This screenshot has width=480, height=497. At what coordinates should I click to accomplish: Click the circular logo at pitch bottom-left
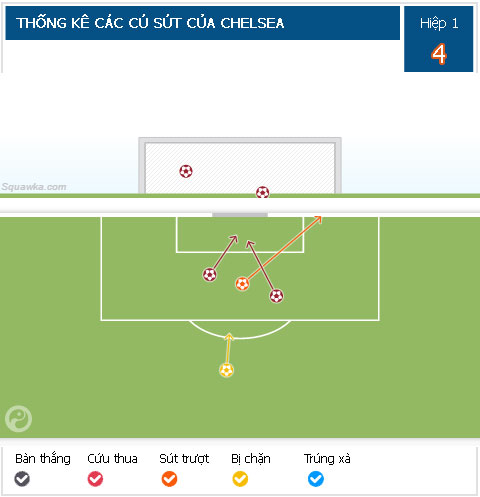[18, 419]
